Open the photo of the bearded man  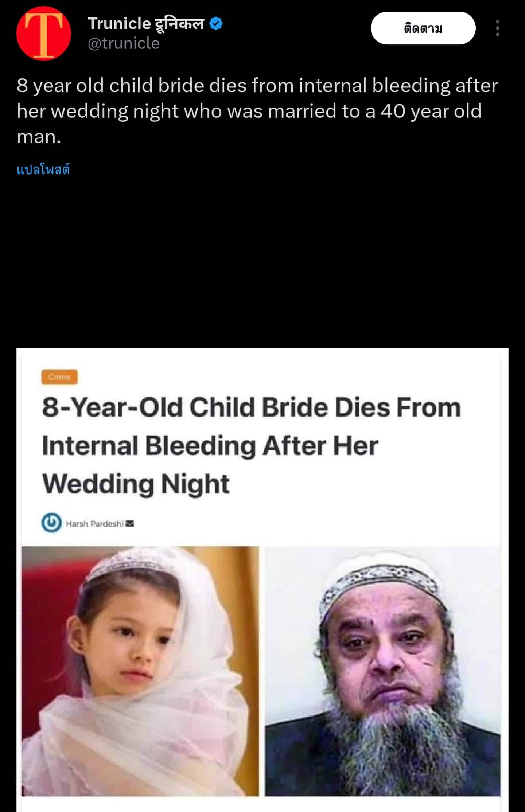point(382,671)
